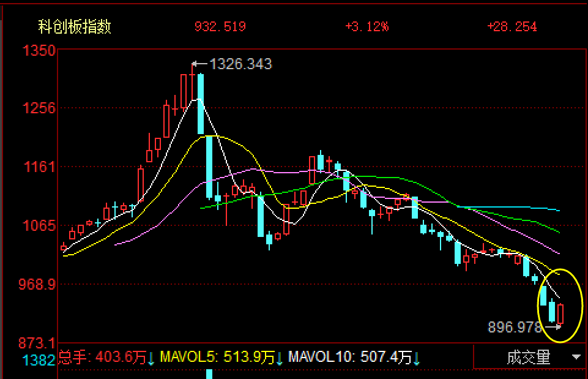
Task: Click the MAVOL10 507.4万 indicator label
Action: pyautogui.click(x=350, y=357)
